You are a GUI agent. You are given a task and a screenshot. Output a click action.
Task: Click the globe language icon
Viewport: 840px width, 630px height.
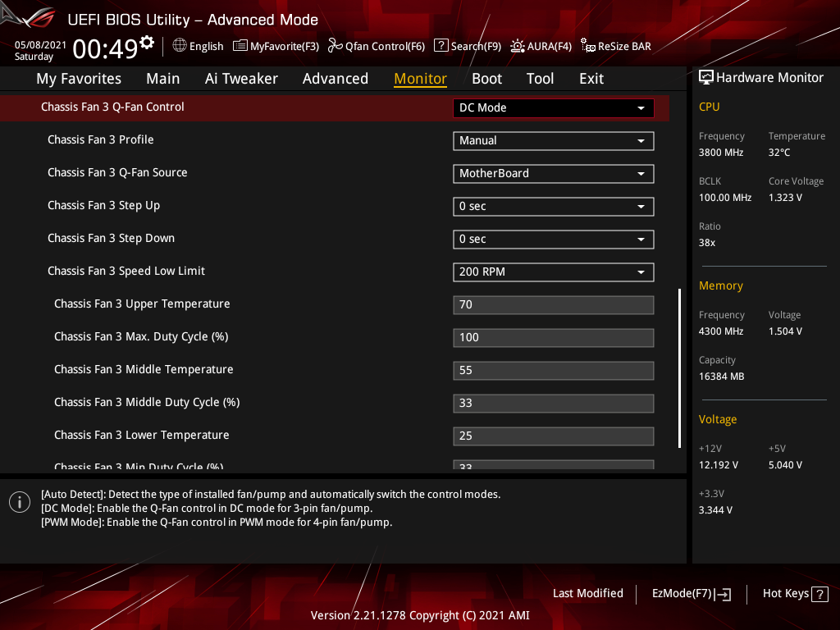180,46
